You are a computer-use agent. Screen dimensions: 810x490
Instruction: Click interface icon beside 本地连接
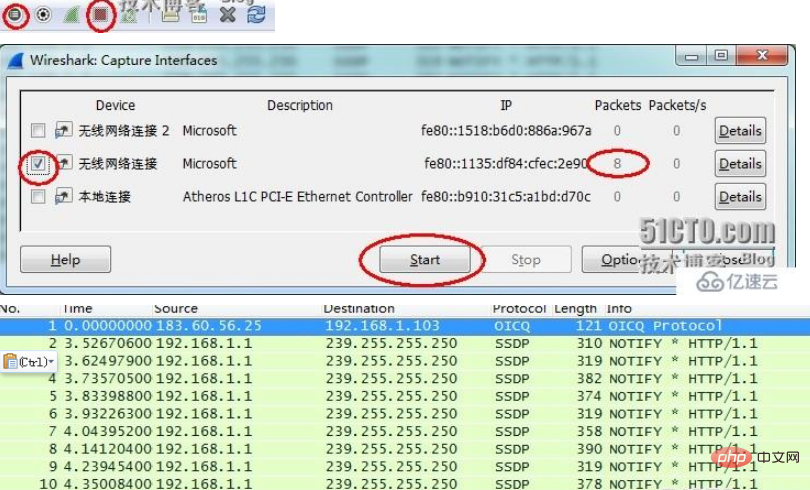point(64,196)
